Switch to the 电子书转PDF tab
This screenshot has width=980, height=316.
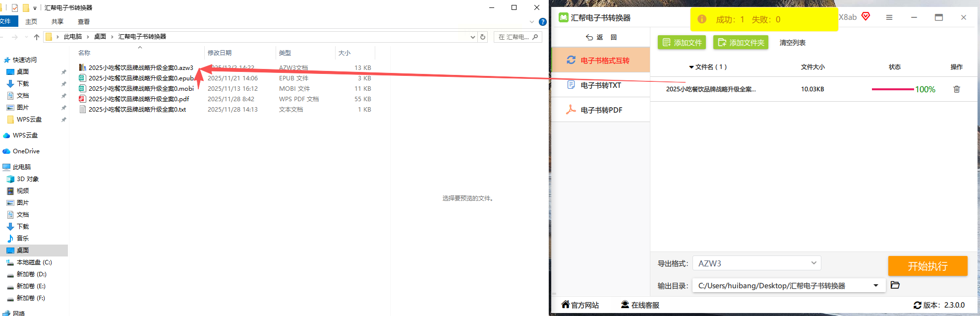(600, 110)
